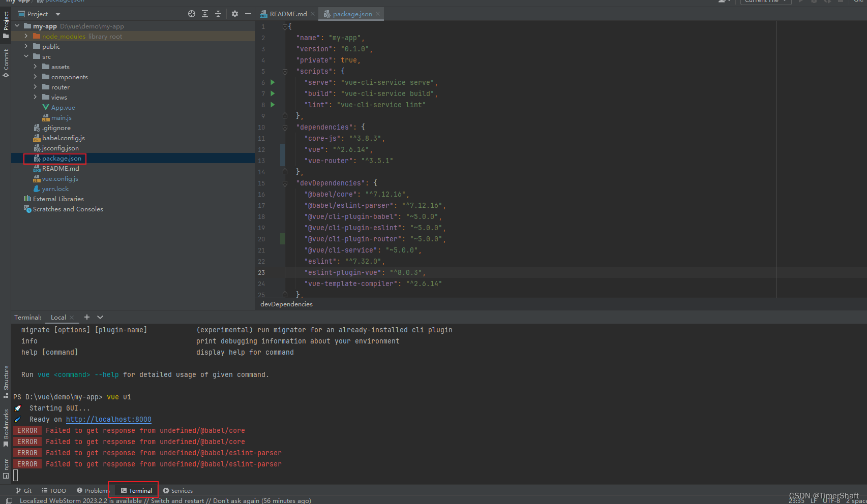Click the WebStorm update available status message
This screenshot has height=504, width=867.
coord(165,500)
